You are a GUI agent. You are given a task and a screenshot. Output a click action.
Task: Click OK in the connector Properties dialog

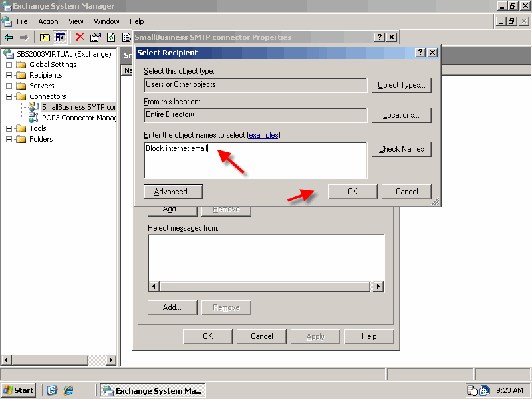pos(207,336)
